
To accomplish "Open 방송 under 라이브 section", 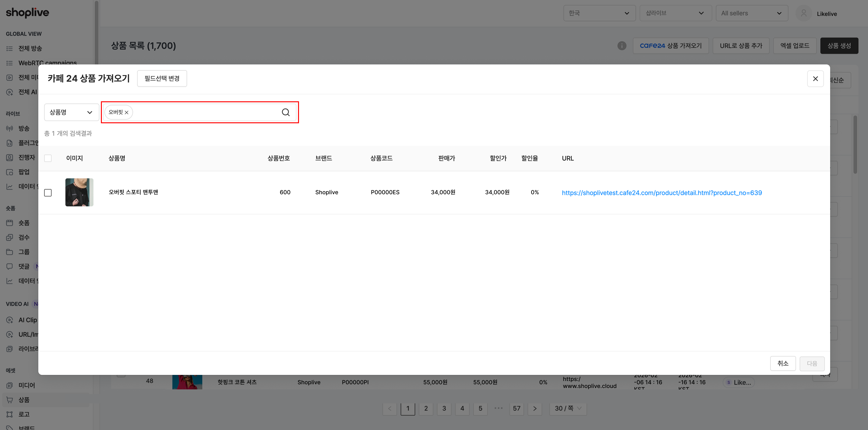I will (x=24, y=128).
